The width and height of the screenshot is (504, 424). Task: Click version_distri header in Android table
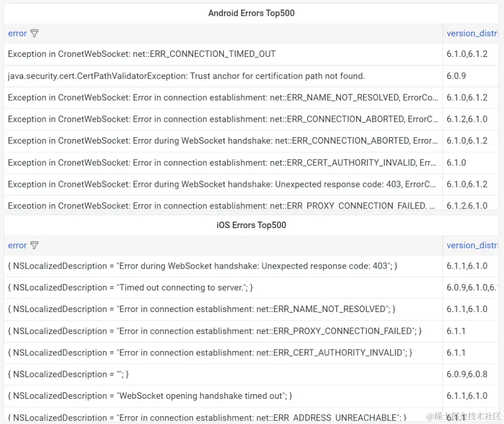point(471,34)
